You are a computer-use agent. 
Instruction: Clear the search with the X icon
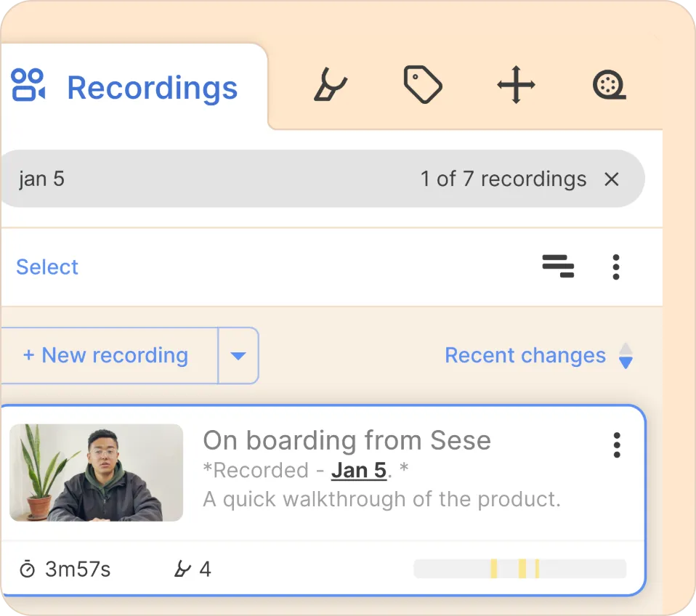(612, 179)
